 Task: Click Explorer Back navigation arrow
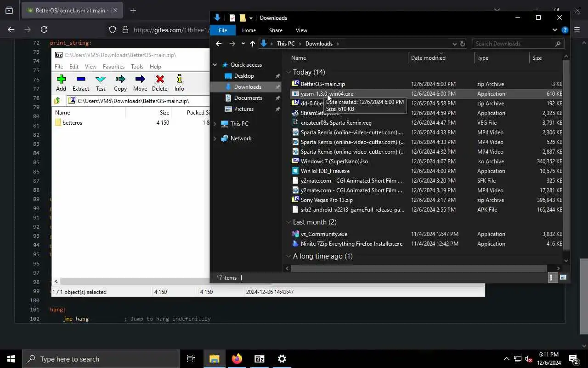tap(219, 44)
